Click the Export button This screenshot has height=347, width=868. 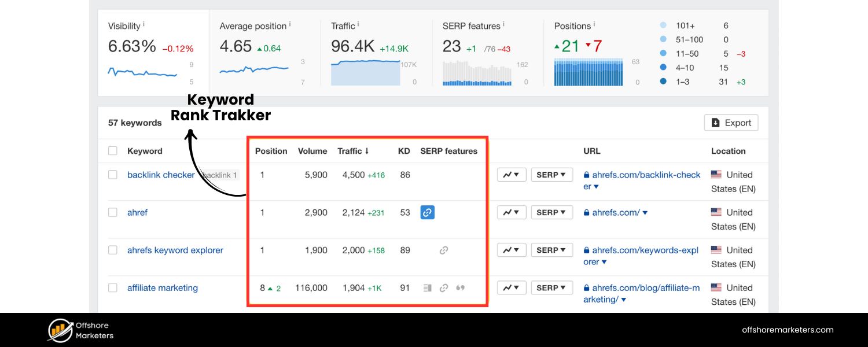(x=731, y=123)
